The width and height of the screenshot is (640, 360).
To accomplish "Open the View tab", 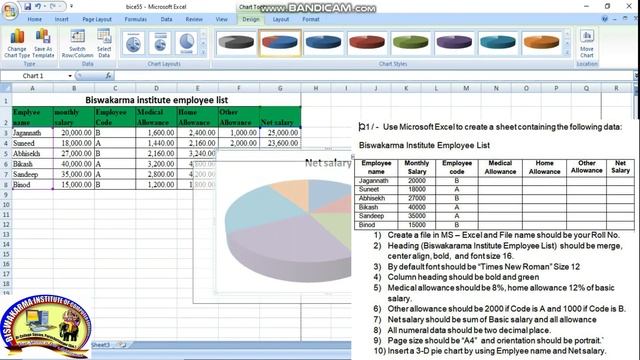I will click(222, 19).
